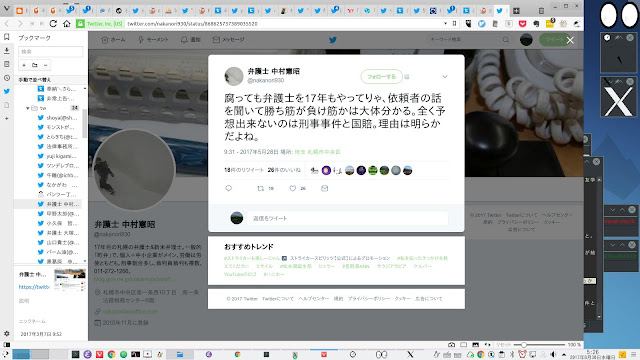Add a new web panel
This screenshot has height=360, width=640.
coord(7,118)
